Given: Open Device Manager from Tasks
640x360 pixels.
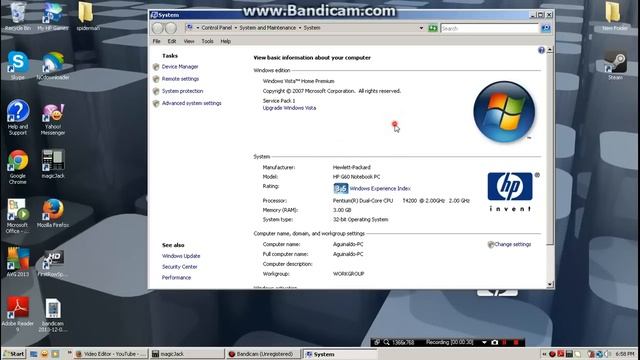Looking at the screenshot, I should tap(180, 67).
